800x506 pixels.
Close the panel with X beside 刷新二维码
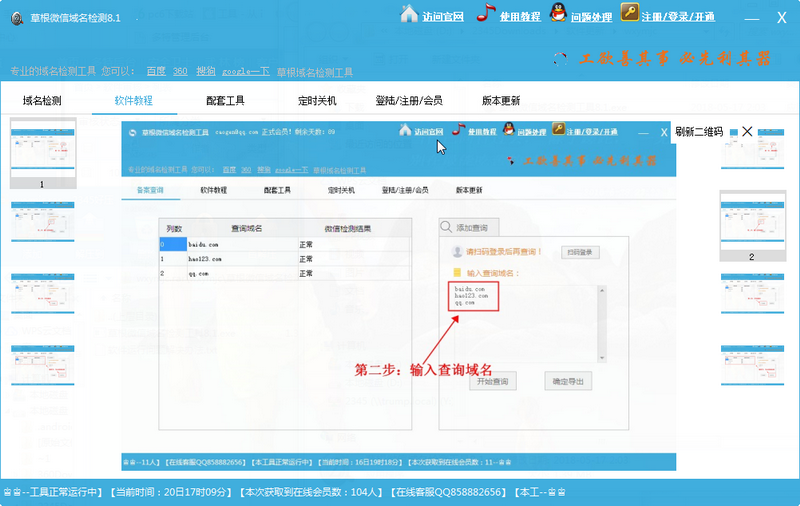(x=747, y=132)
